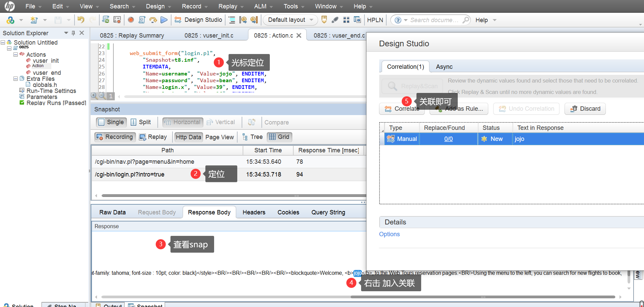Image resolution: width=644 pixels, height=307 pixels.
Task: Pin the Solution Explorer panel
Action: [73, 33]
